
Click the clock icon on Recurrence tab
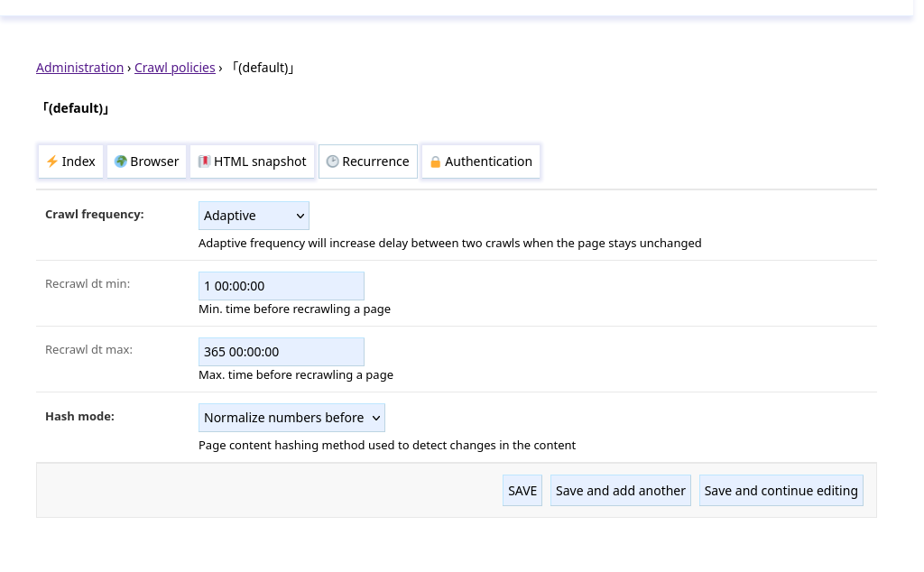(x=332, y=161)
